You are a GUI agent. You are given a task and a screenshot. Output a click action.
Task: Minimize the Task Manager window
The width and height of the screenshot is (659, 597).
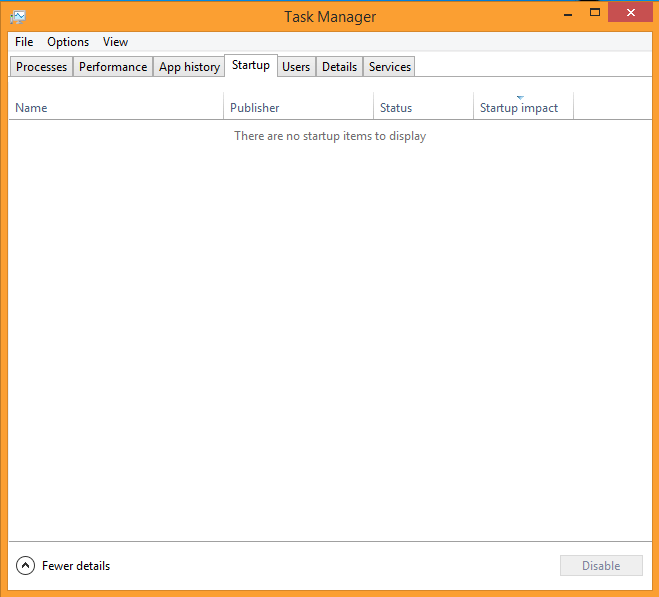pos(568,13)
